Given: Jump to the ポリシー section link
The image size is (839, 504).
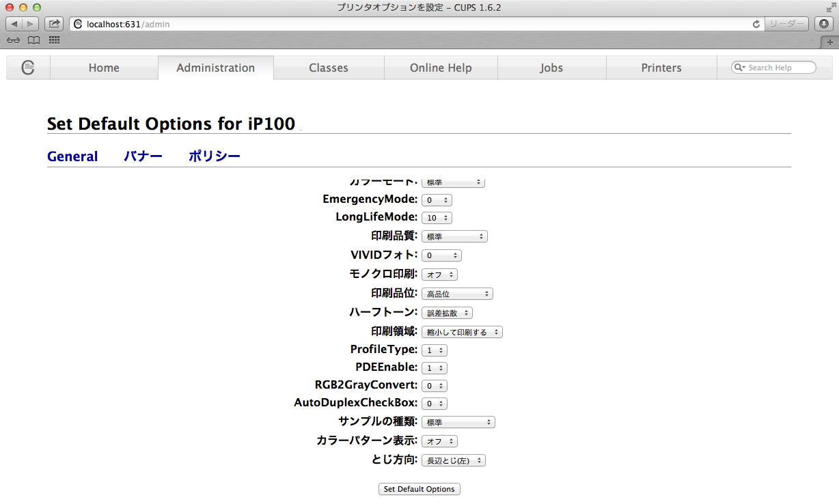Looking at the screenshot, I should pos(215,156).
